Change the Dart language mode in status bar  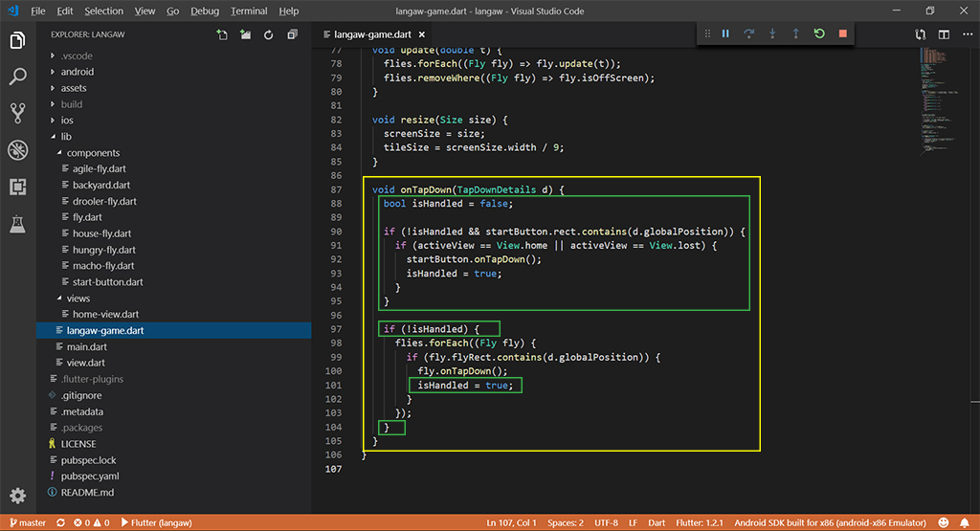[658, 523]
